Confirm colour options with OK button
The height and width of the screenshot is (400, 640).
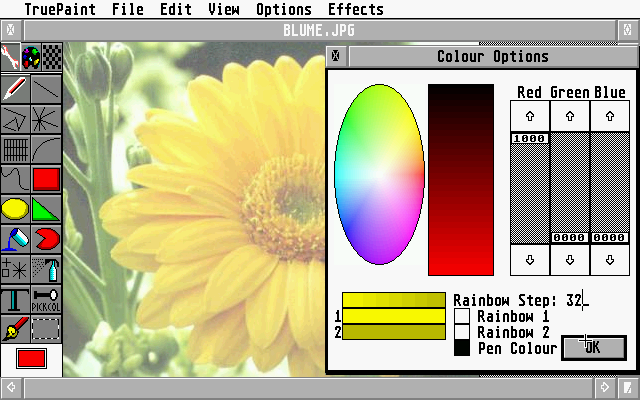(x=594, y=348)
